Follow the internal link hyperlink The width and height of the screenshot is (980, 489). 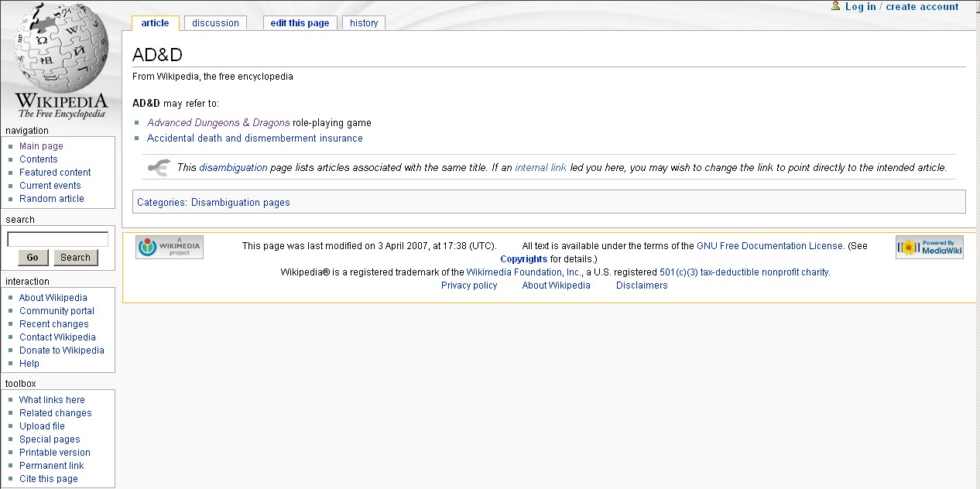pos(540,167)
